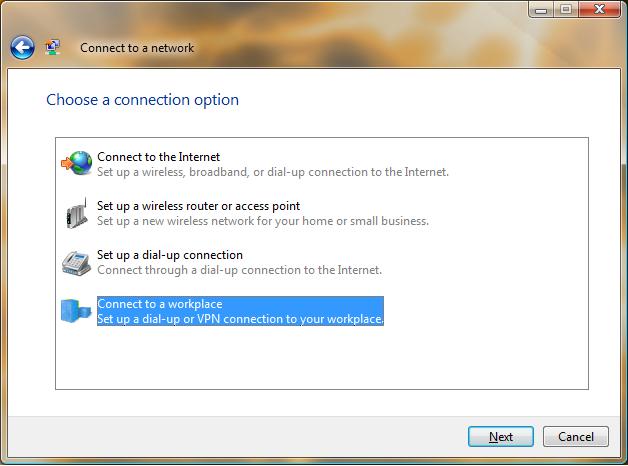Click the dial-up connection to Internet description
Screen dimensions: 628x466
pyautogui.click(x=240, y=270)
